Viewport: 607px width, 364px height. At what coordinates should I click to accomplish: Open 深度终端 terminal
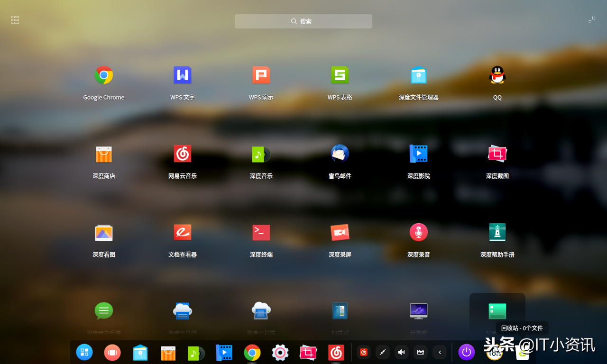[x=261, y=233]
